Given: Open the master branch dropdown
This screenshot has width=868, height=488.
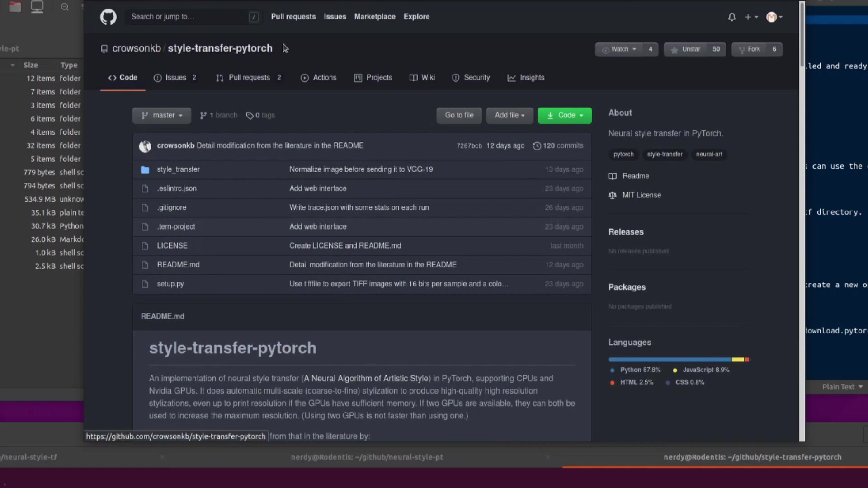Looking at the screenshot, I should (161, 116).
